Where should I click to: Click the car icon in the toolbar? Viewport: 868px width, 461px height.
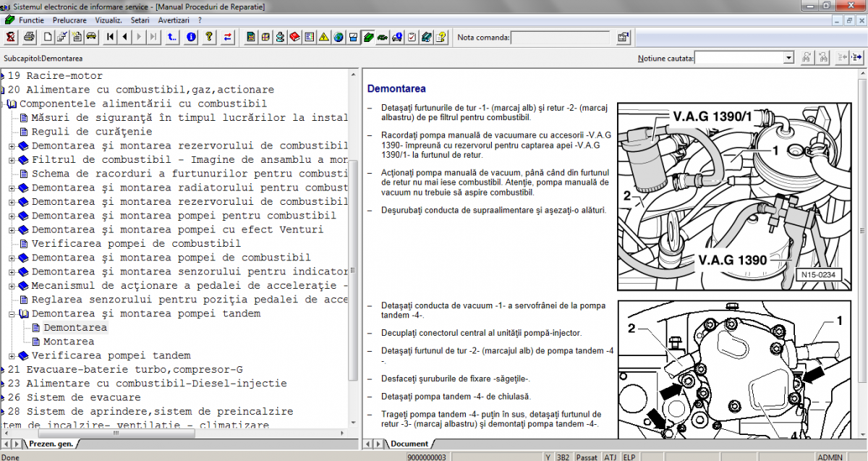[91, 37]
